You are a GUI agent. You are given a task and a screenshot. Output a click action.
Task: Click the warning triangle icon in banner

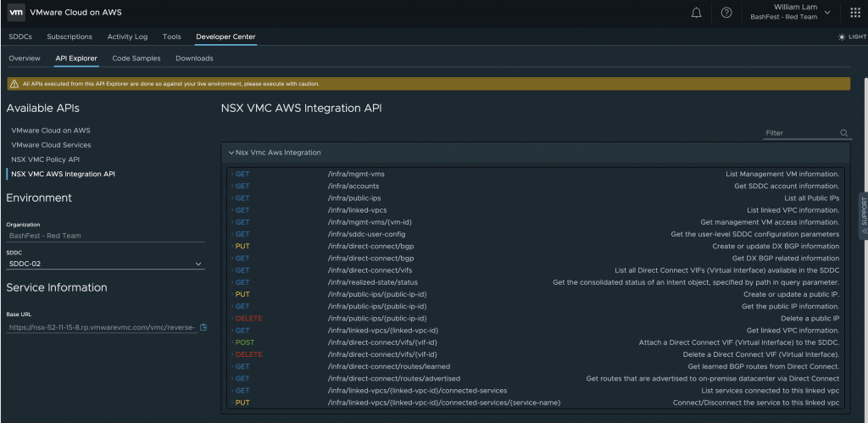[x=14, y=84]
